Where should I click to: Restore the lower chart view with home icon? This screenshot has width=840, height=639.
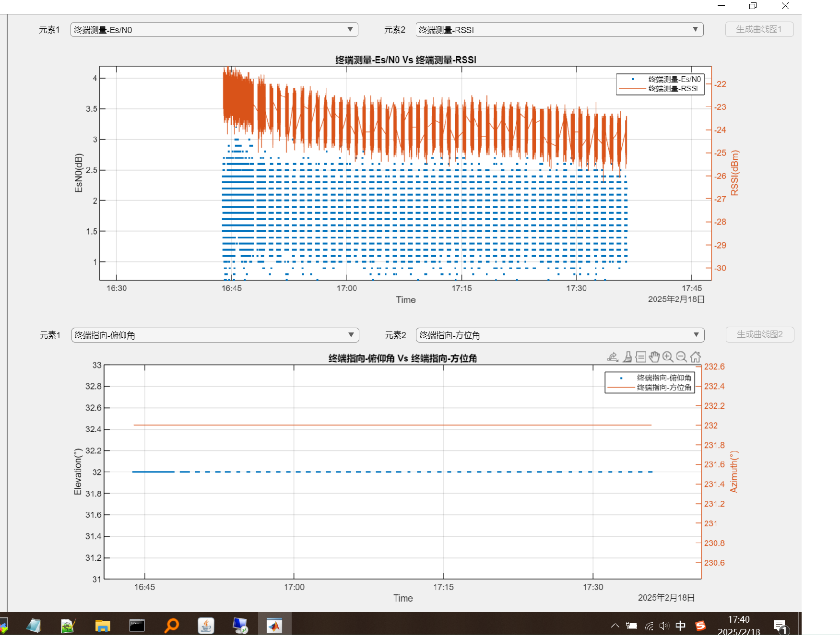click(x=695, y=357)
